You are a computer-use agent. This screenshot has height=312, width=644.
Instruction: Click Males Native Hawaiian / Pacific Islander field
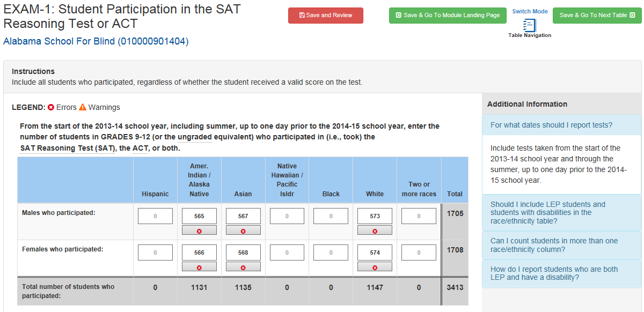point(287,216)
